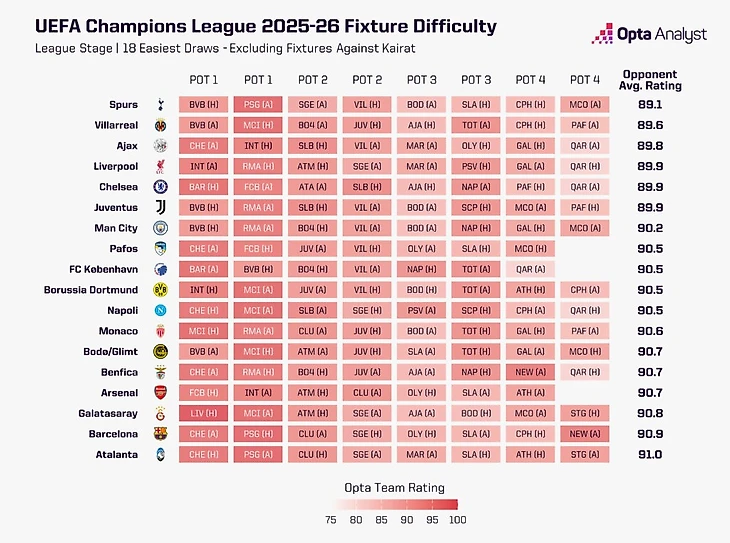The image size is (730, 543).
Task: Click Atalanta's 91.0 average rating value
Action: (x=650, y=454)
